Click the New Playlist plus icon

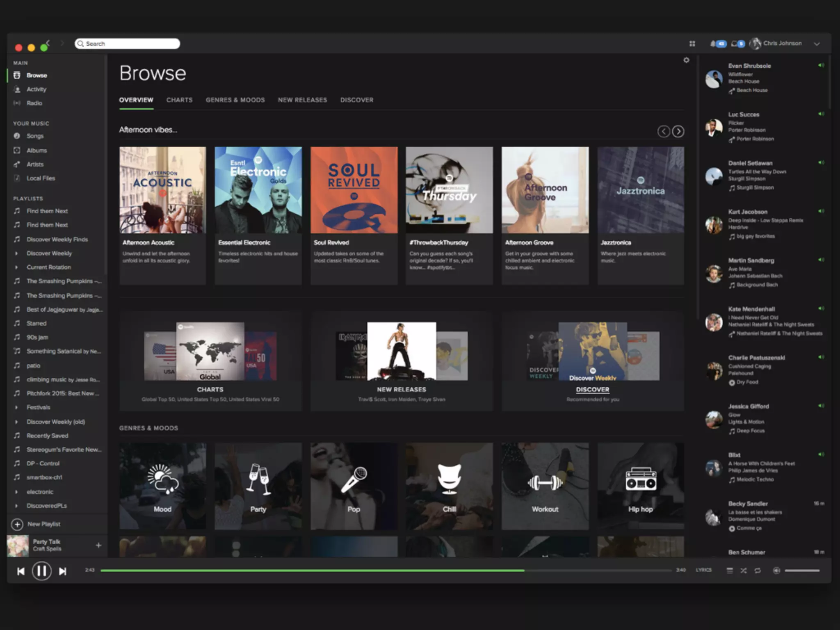(17, 524)
